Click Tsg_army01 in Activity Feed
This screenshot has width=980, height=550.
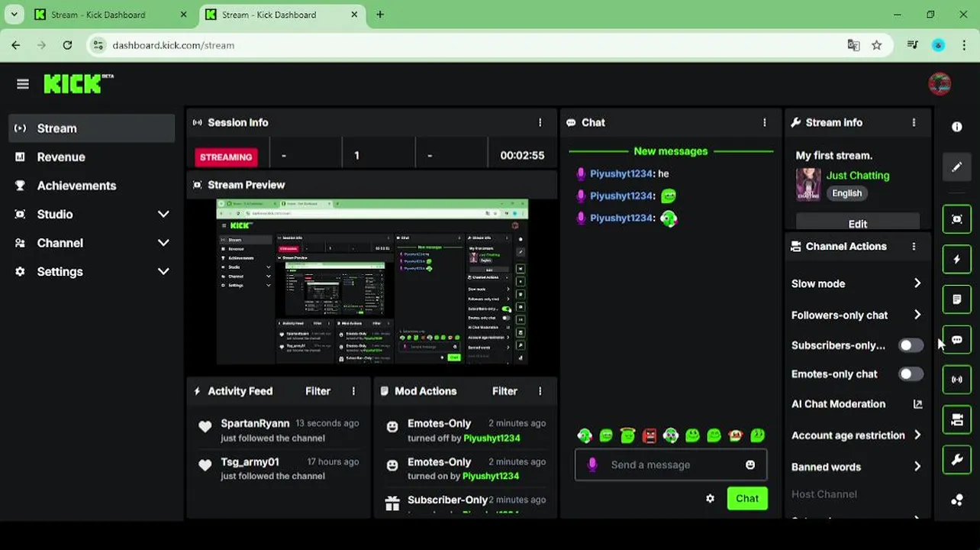pos(250,461)
